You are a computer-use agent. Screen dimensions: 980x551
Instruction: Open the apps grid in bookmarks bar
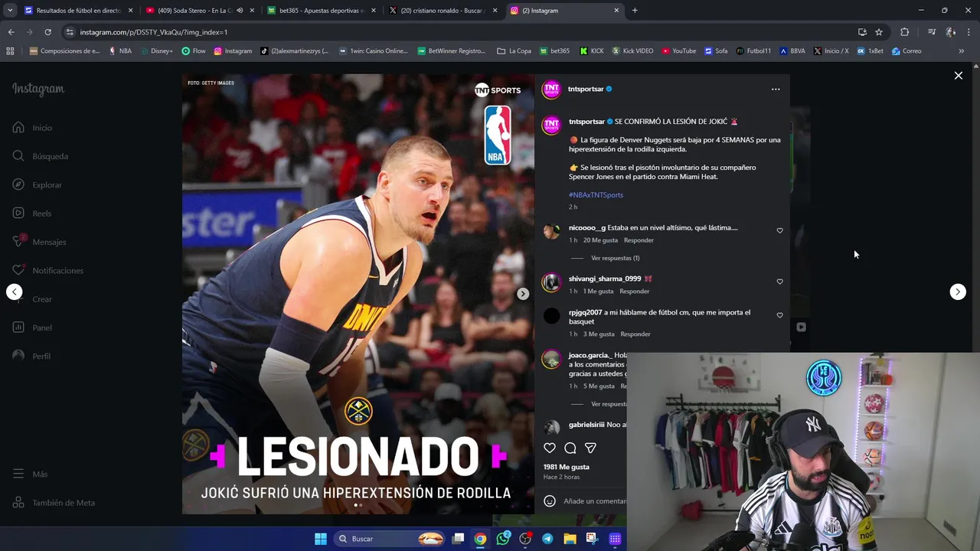click(10, 51)
